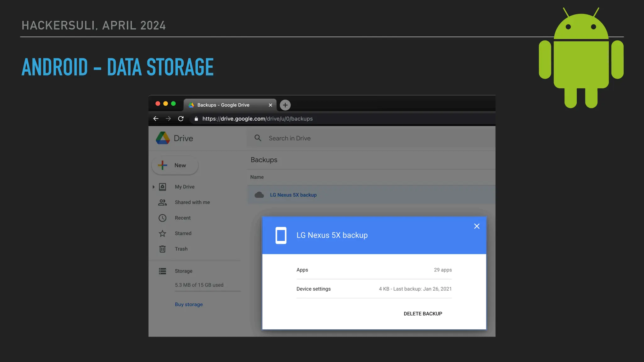Click the phone icon in dialog header
This screenshot has width=644, height=362.
[281, 235]
